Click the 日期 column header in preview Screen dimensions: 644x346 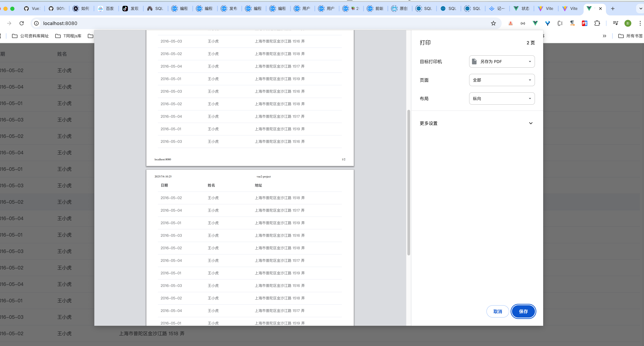tap(164, 185)
